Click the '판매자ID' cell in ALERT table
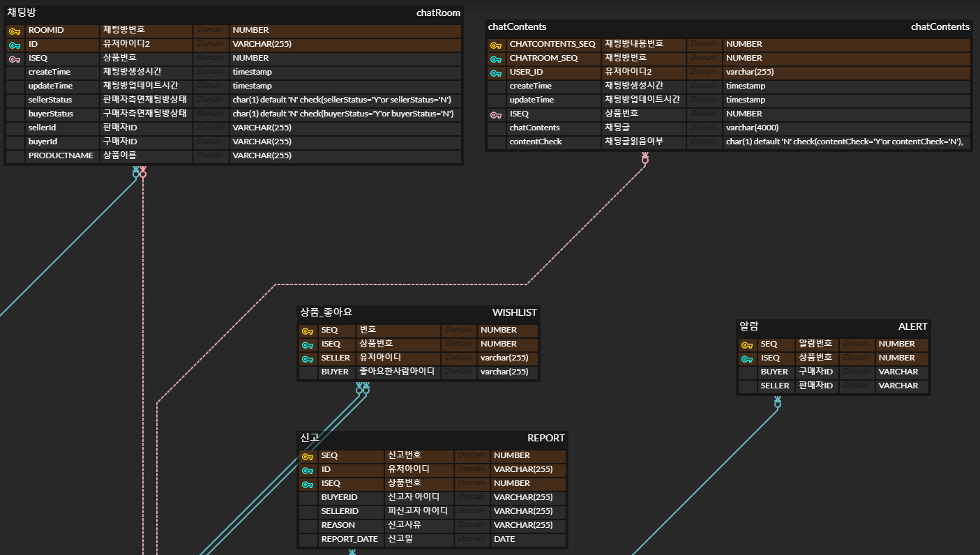The width and height of the screenshot is (980, 555). [x=817, y=386]
